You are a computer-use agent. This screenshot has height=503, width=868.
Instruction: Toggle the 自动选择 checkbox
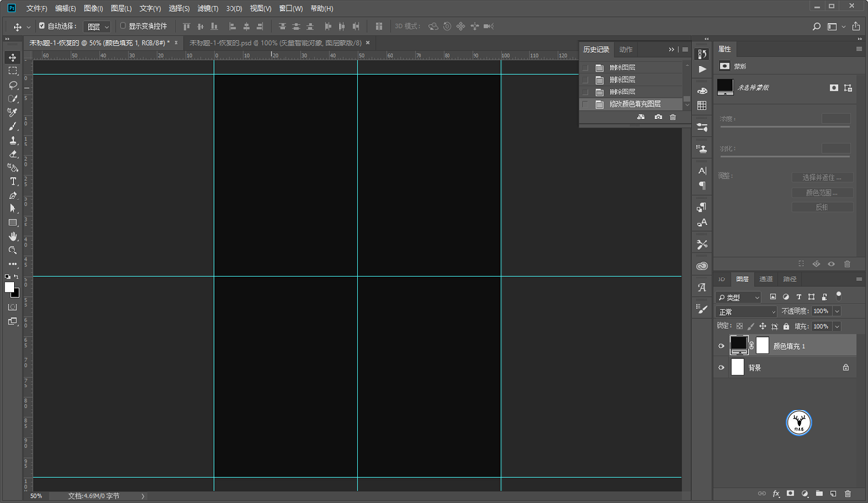tap(41, 26)
